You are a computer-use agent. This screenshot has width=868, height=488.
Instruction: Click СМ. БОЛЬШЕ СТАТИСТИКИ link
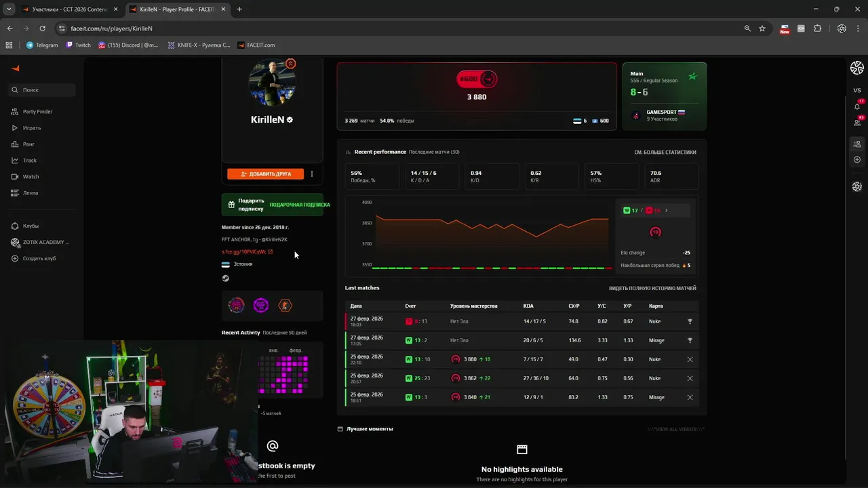[665, 152]
